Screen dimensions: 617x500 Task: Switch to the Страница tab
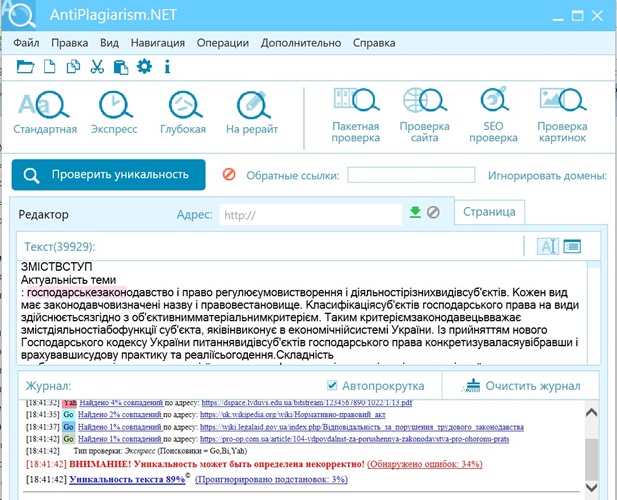[x=489, y=212]
